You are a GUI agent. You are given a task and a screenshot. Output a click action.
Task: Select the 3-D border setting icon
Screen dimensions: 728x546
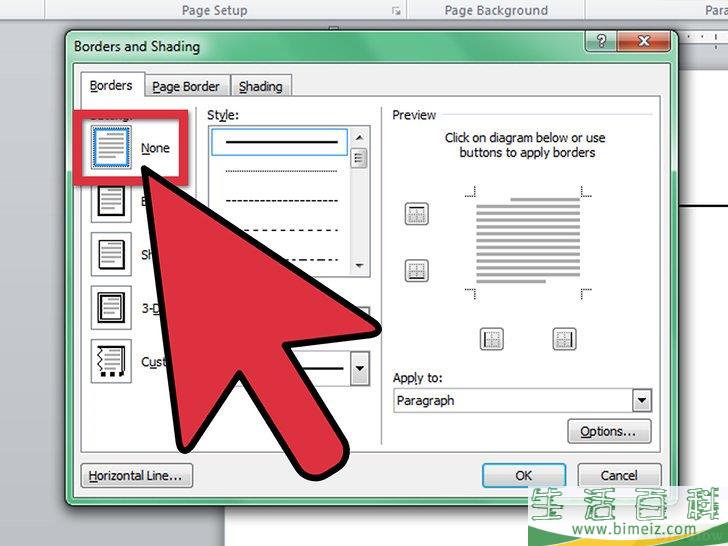pos(111,307)
